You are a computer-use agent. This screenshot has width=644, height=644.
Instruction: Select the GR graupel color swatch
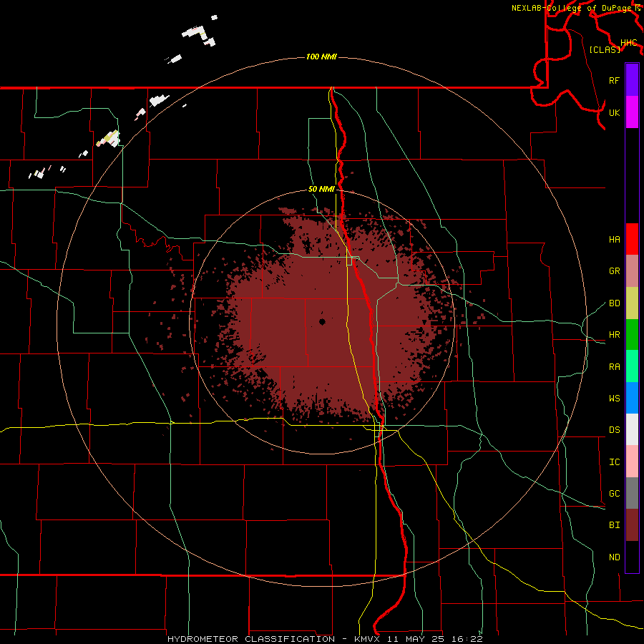[x=632, y=270]
